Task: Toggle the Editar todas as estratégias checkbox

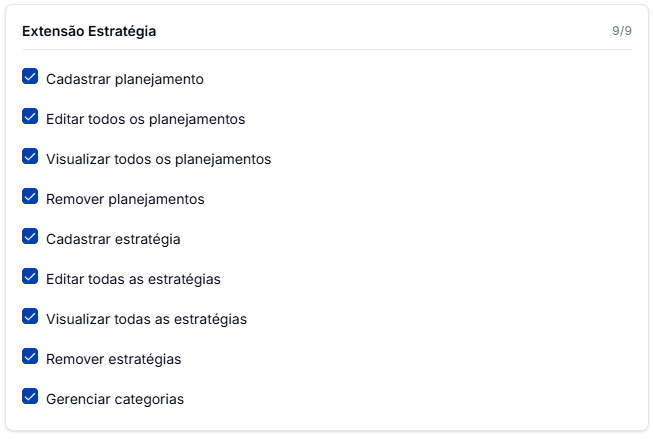Action: (30, 277)
